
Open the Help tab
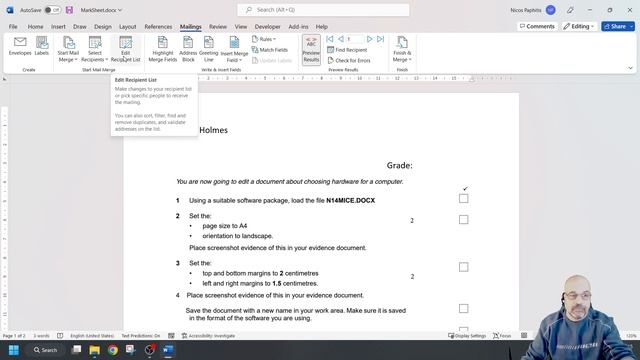pos(322,27)
